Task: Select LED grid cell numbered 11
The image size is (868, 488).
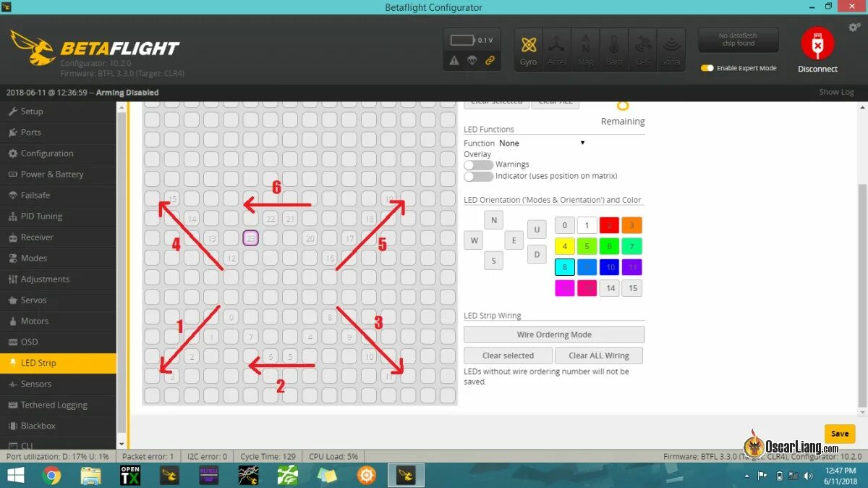Action: [388, 376]
